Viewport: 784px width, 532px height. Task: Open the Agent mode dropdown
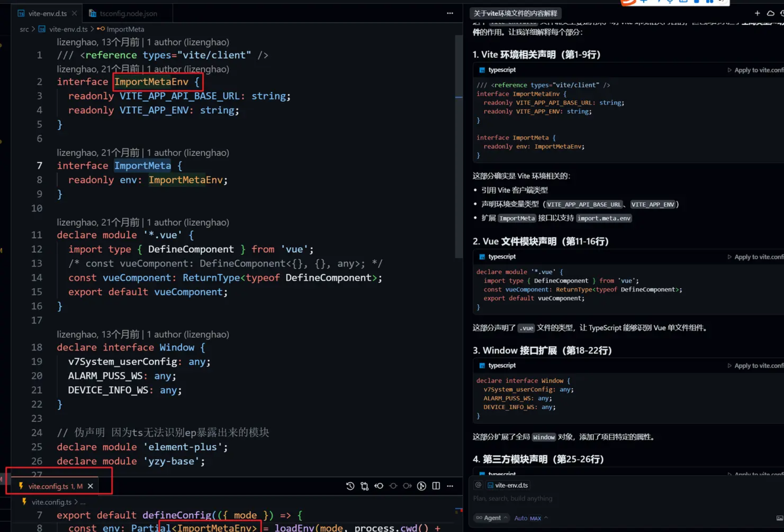[492, 518]
